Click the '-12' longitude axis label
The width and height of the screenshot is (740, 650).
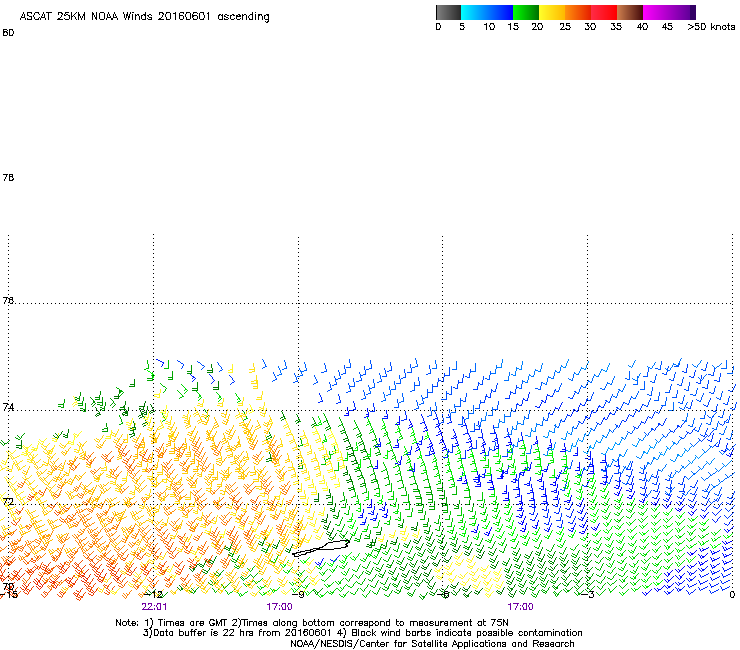coord(153,594)
